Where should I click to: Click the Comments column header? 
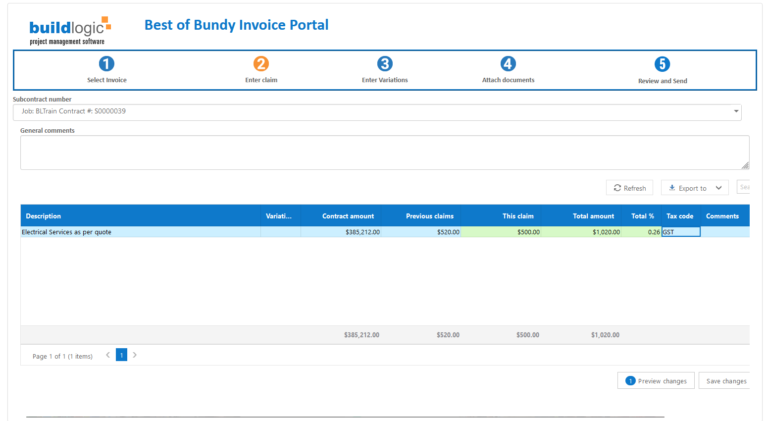pyautogui.click(x=725, y=216)
